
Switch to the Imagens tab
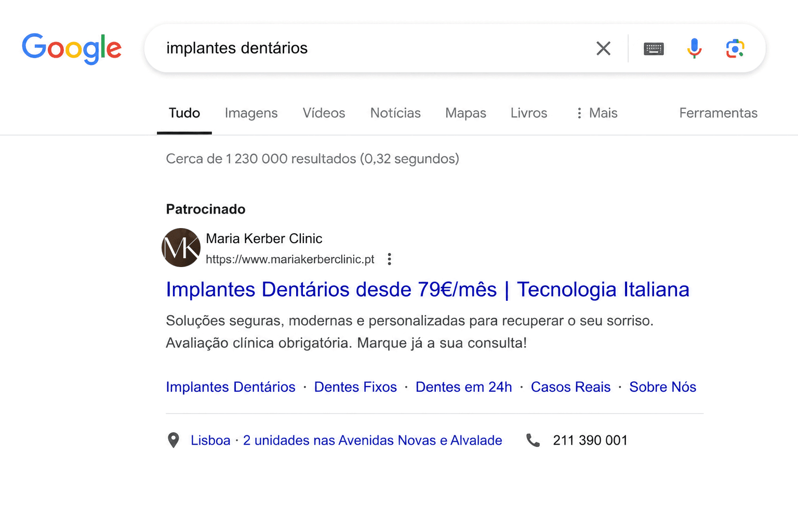click(251, 113)
